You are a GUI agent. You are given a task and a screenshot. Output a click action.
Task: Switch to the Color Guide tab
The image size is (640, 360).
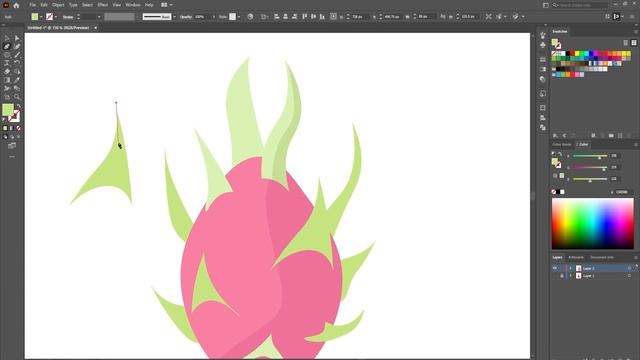[562, 144]
